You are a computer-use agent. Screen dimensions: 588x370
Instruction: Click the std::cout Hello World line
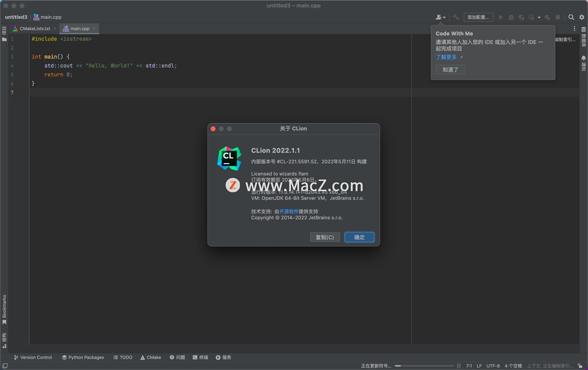tap(111, 66)
